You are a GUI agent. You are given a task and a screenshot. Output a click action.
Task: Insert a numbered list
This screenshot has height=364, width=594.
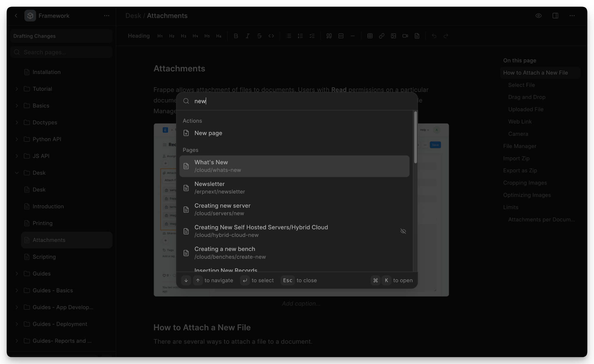tap(300, 36)
